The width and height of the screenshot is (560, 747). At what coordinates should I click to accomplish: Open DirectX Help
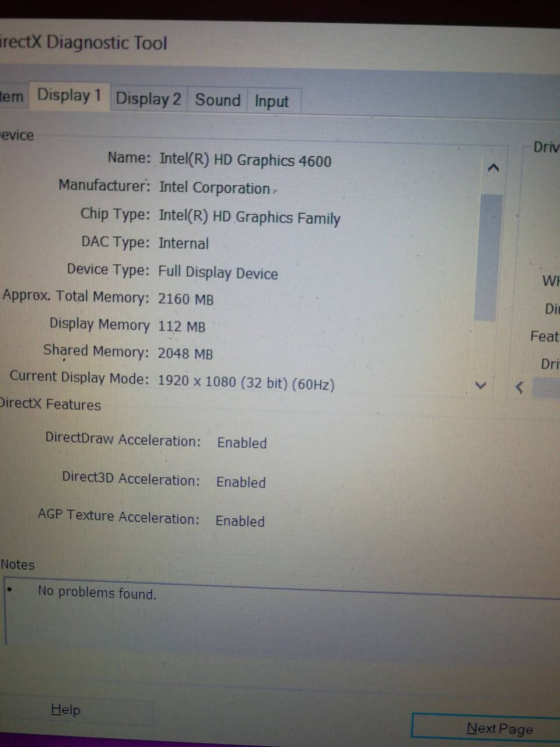(65, 710)
